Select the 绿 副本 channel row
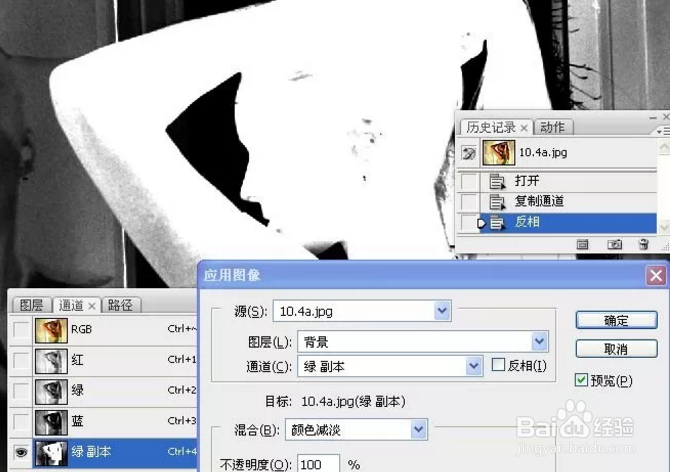The image size is (673, 472). coord(103,452)
